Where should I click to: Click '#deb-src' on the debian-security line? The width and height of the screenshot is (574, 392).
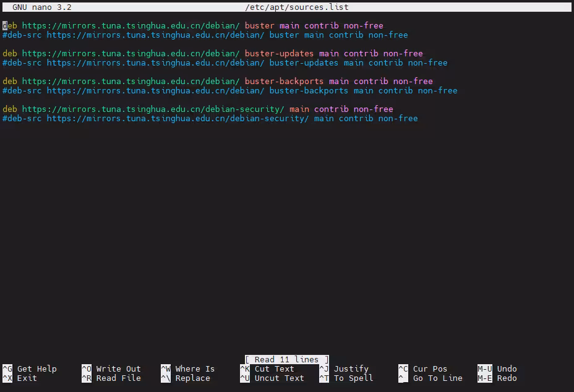click(22, 119)
